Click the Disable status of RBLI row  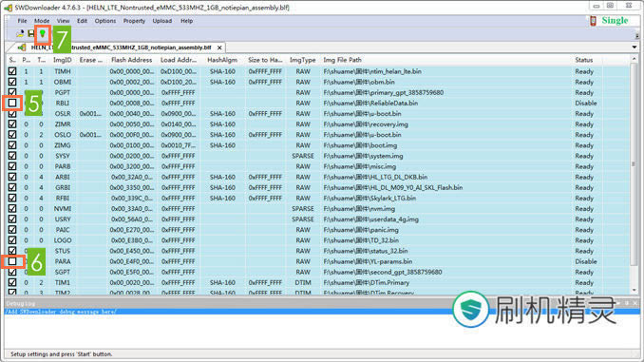586,104
